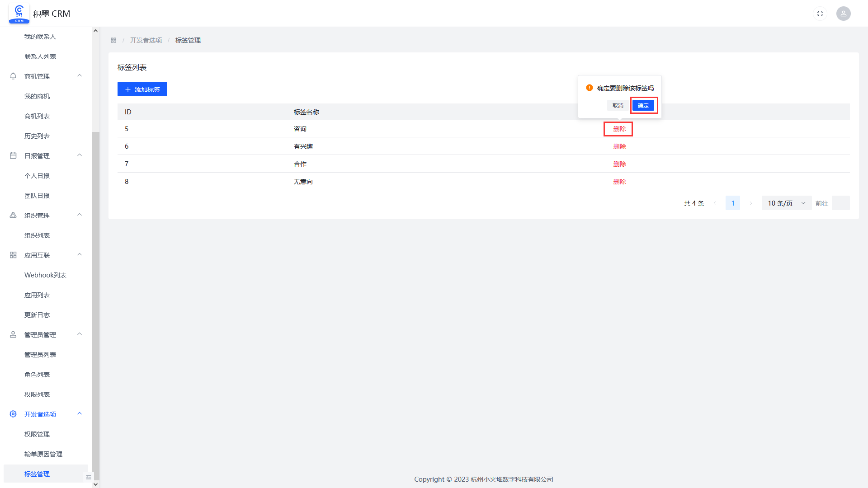The width and height of the screenshot is (868, 488).
Task: Click the 开发者选项 gear icon
Action: point(13,414)
